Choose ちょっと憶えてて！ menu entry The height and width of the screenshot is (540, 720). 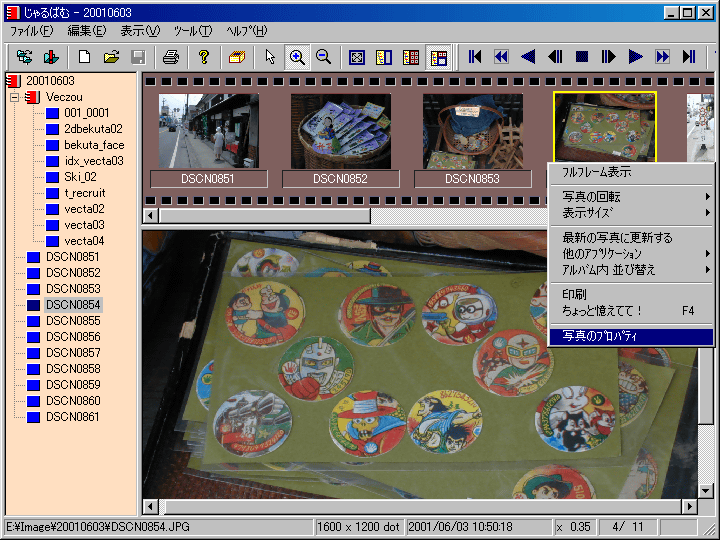(x=631, y=311)
